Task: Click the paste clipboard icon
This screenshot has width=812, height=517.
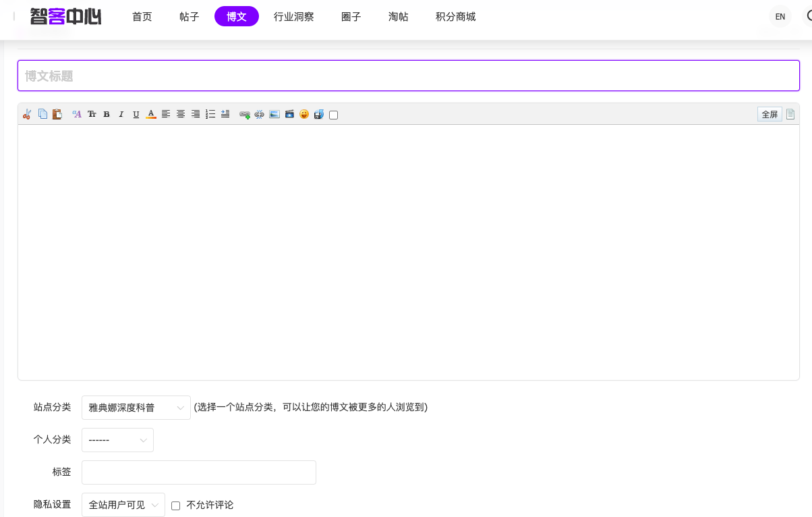Action: click(57, 114)
